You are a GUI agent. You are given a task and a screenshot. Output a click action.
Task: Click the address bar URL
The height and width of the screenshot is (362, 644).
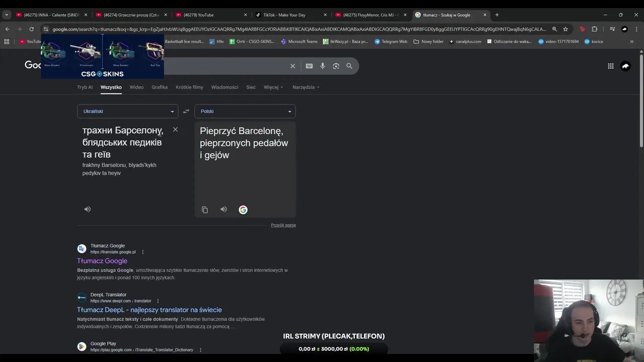[299, 29]
